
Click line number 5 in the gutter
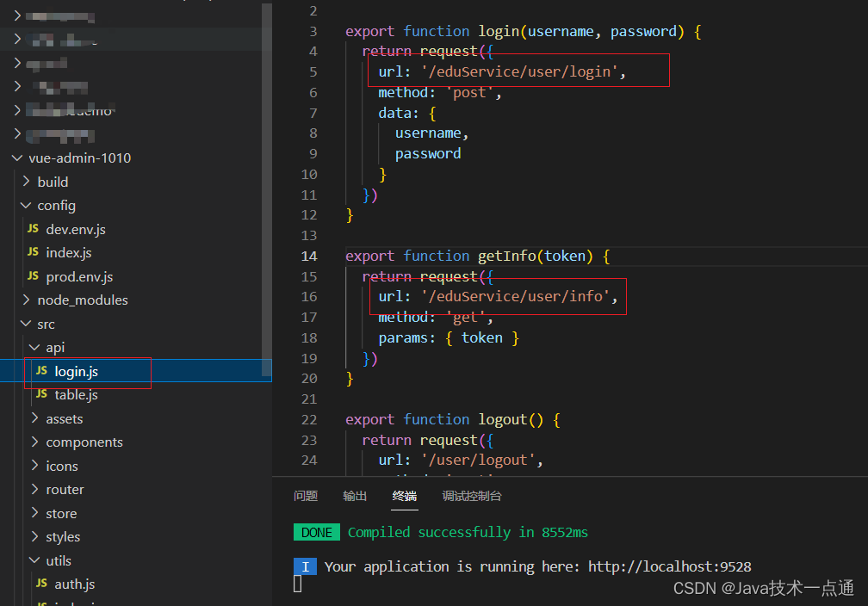(313, 72)
